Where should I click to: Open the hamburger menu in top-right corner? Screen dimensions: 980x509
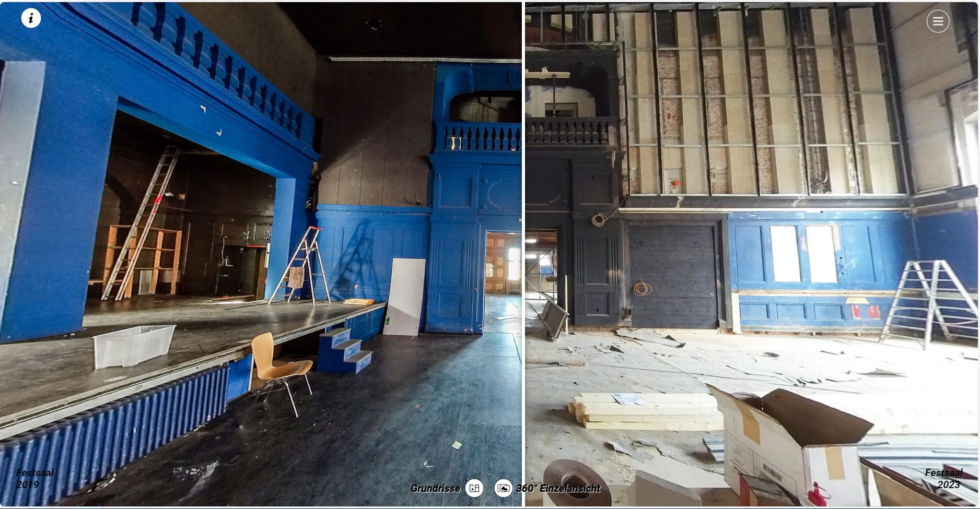[938, 21]
